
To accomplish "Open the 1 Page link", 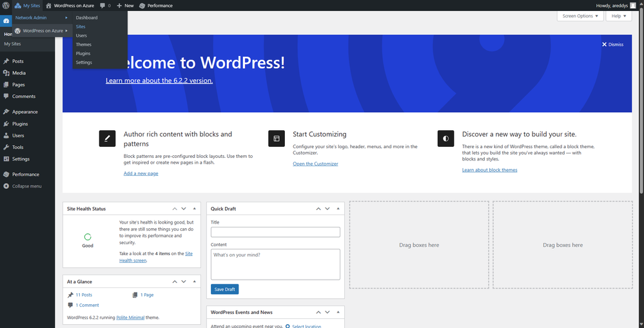I will point(147,294).
